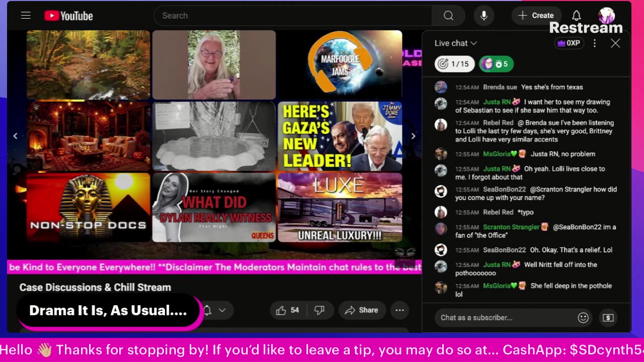Open the 1 / 15 goal chip
644x362 pixels.
point(454,64)
